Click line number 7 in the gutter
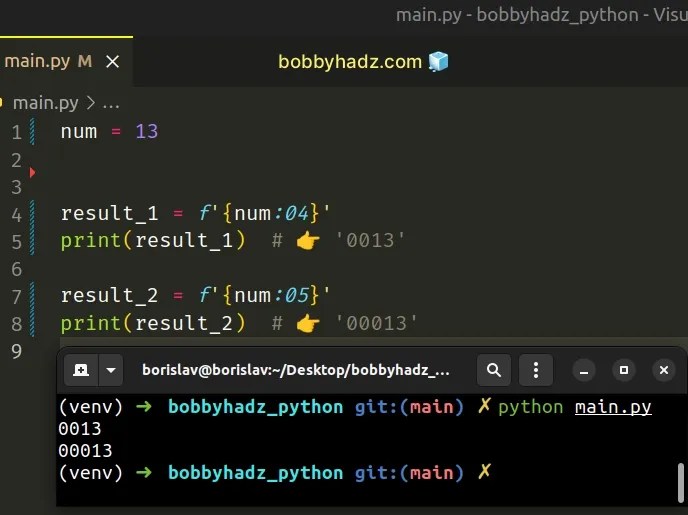Image resolution: width=688 pixels, height=515 pixels. pyautogui.click(x=17, y=297)
